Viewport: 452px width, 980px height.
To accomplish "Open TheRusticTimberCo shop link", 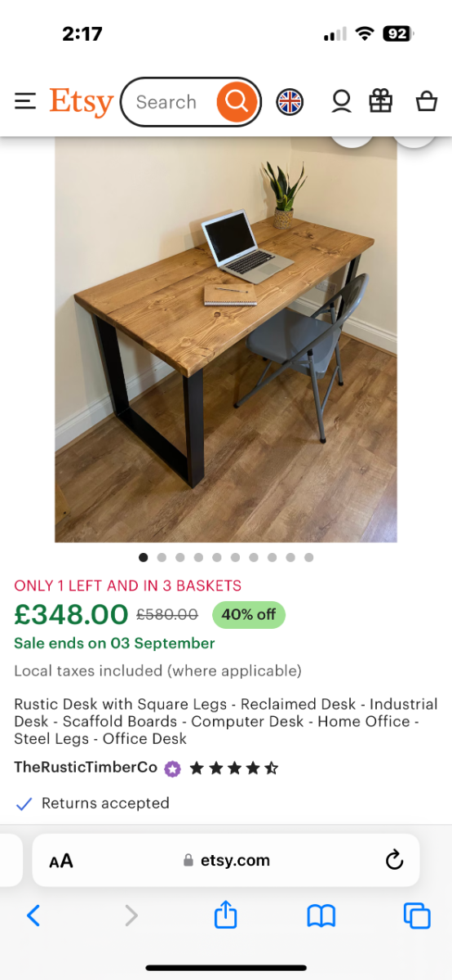I will (86, 768).
